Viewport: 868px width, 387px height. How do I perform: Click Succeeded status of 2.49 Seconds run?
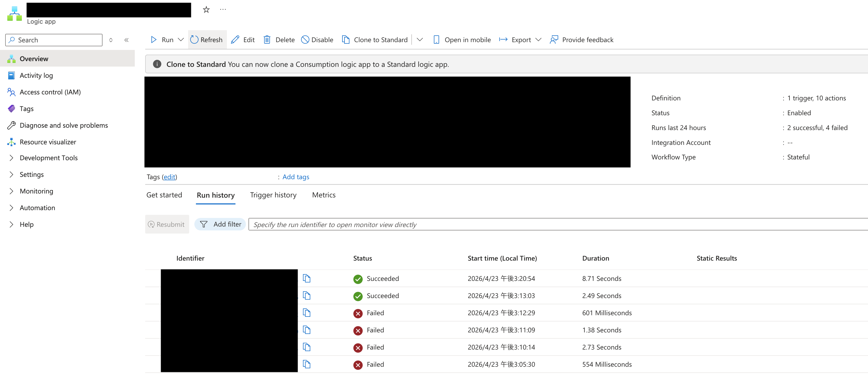(x=376, y=296)
